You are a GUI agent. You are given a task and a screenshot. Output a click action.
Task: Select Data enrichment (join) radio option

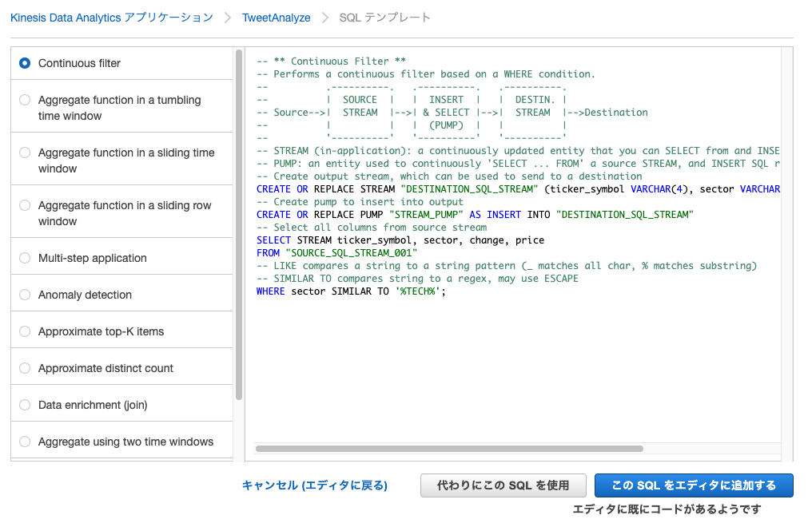24,405
